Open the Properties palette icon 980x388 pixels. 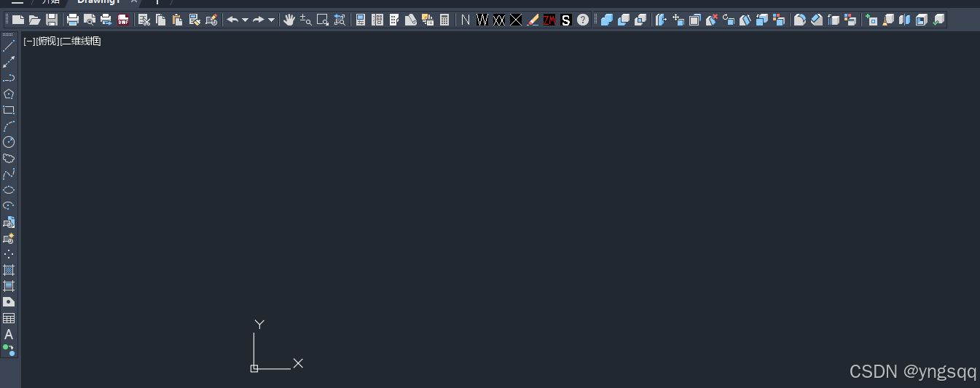[361, 20]
